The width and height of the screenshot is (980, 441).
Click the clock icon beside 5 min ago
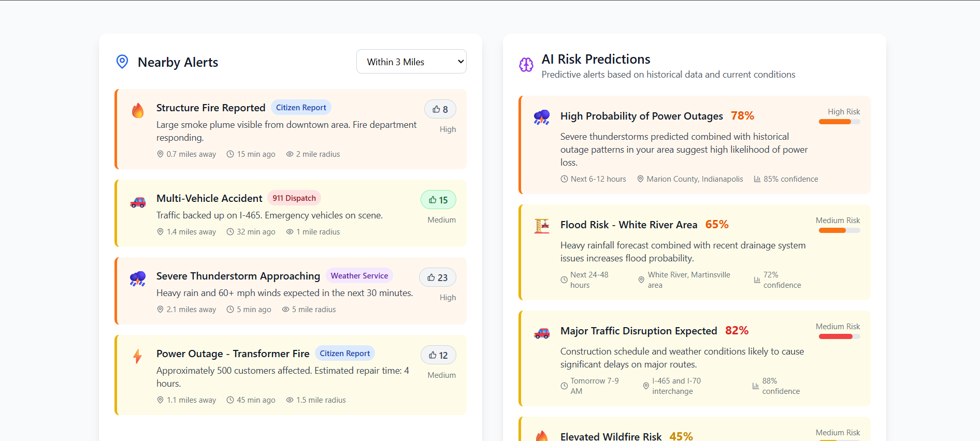[x=230, y=310]
